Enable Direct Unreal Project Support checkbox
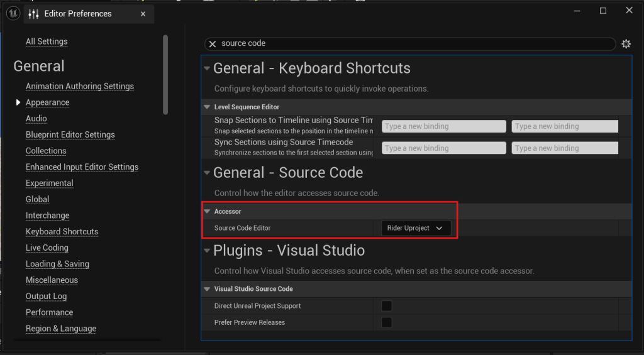The width and height of the screenshot is (644, 355). click(387, 306)
